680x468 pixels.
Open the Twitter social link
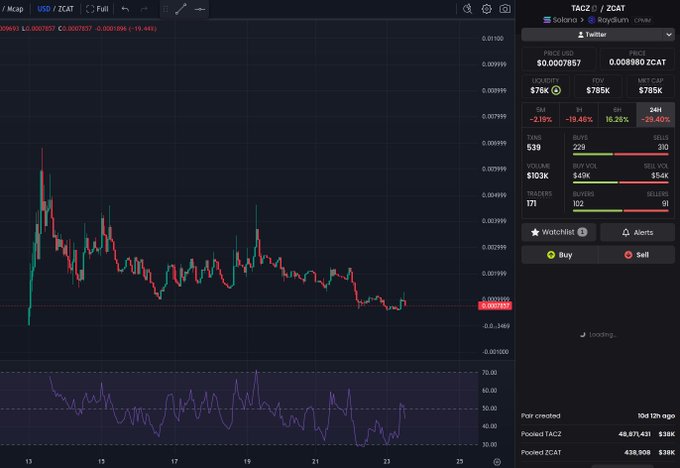pos(592,34)
